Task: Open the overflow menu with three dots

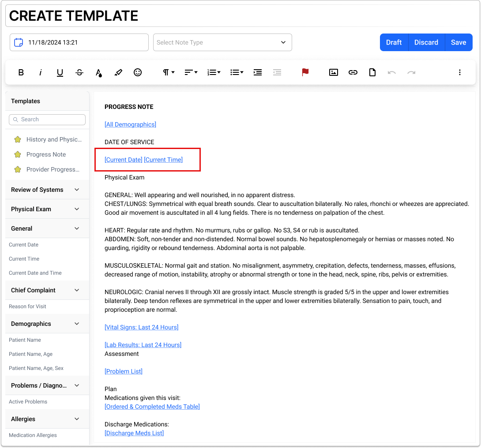Action: [x=460, y=72]
